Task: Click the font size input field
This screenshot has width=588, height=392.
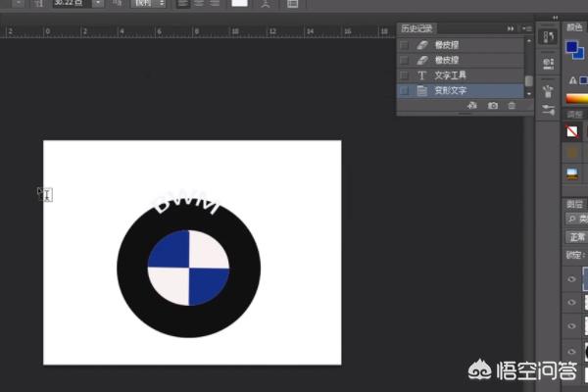Action: click(72, 3)
